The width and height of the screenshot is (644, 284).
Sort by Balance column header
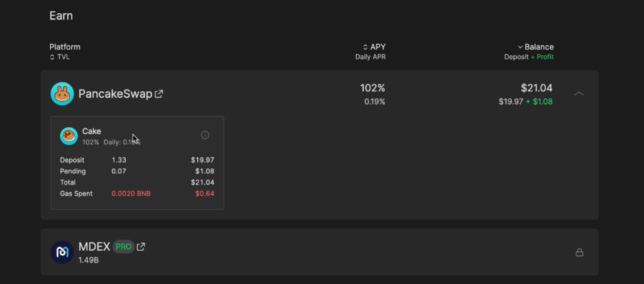point(536,47)
